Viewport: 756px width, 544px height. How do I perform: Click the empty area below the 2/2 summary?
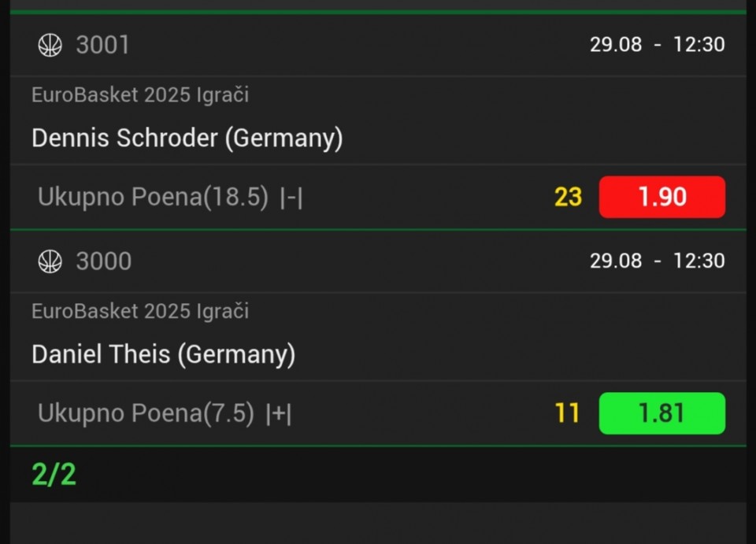(x=378, y=524)
